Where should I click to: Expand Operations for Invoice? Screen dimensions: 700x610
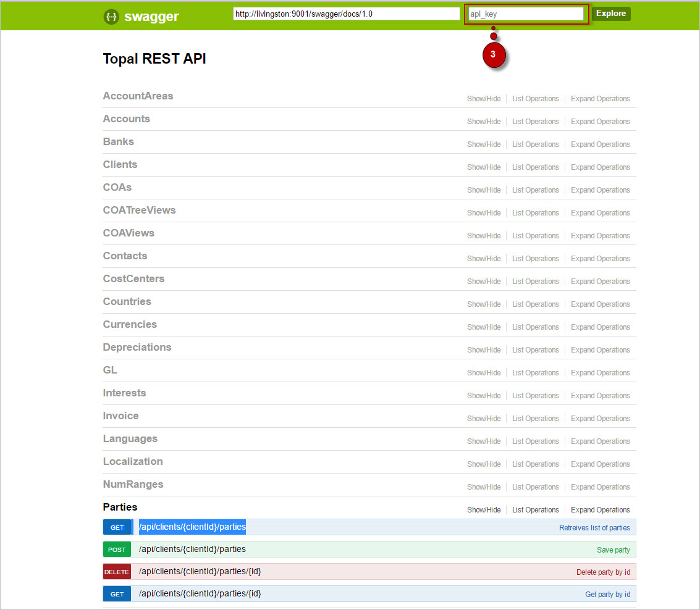[600, 419]
